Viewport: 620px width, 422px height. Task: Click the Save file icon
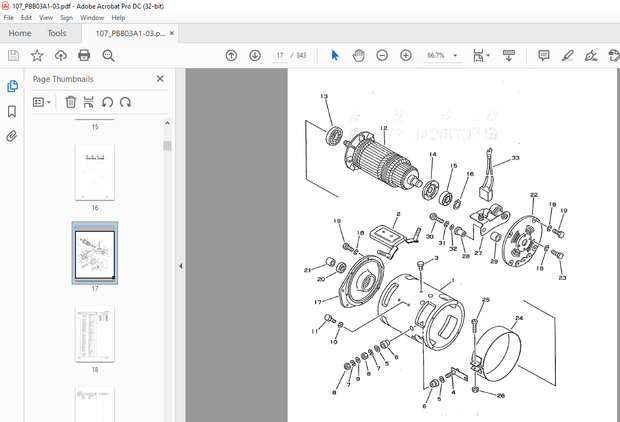13,55
